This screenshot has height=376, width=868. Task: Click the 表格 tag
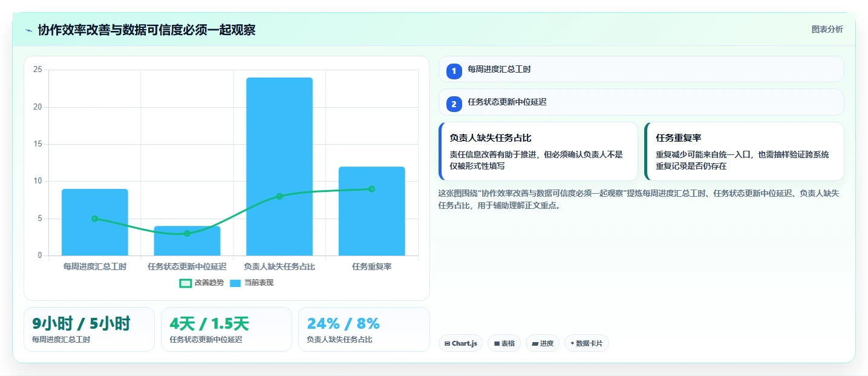pyautogui.click(x=504, y=343)
